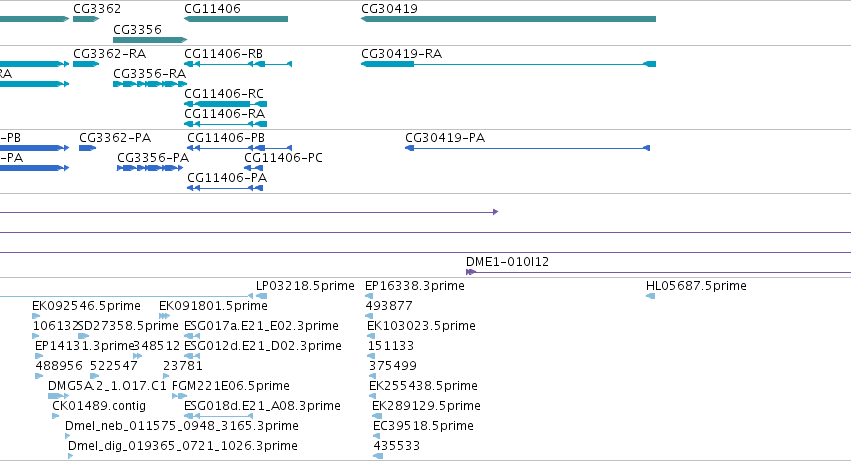Click the 493877 feature label
851x461 pixels.
tap(389, 306)
